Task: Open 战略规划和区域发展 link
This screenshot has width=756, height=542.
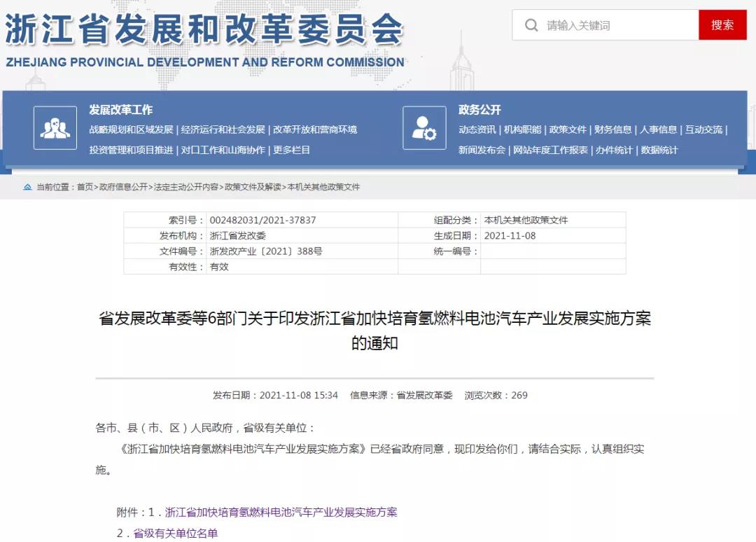Action: [131, 130]
